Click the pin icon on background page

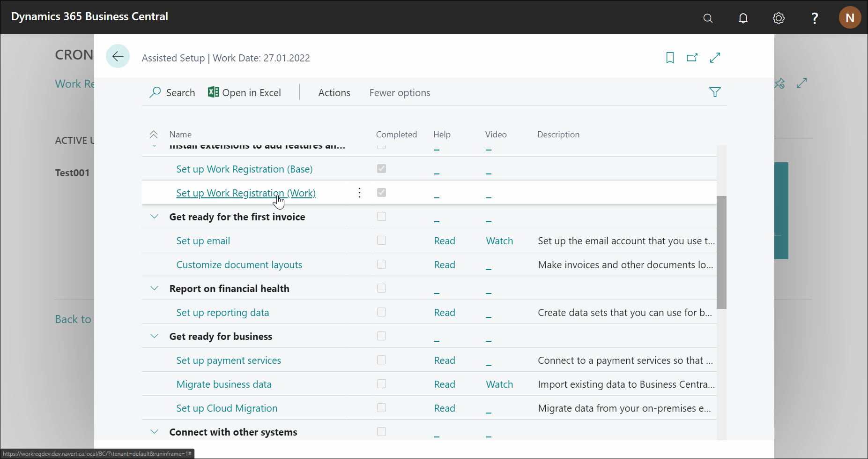tap(780, 83)
